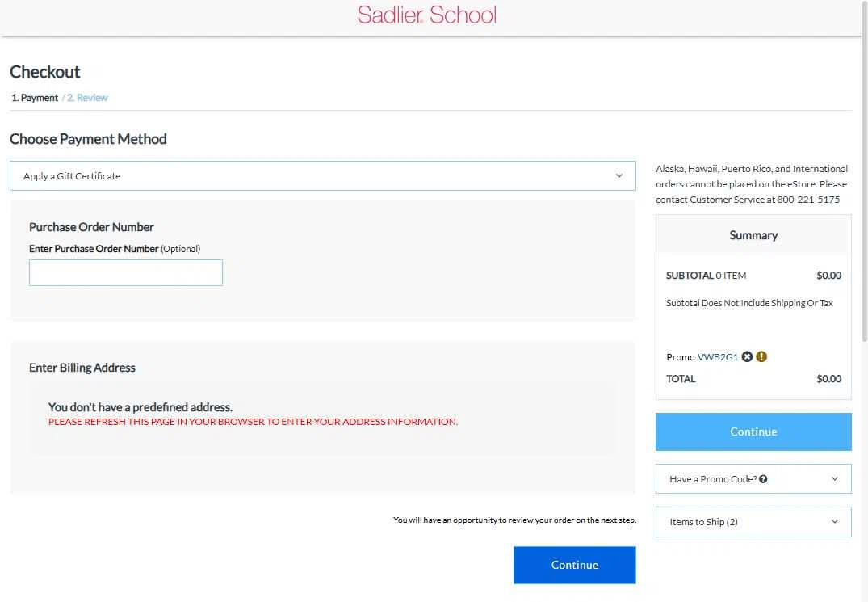Click the Checkout heading
This screenshot has height=602, width=868.
45,72
